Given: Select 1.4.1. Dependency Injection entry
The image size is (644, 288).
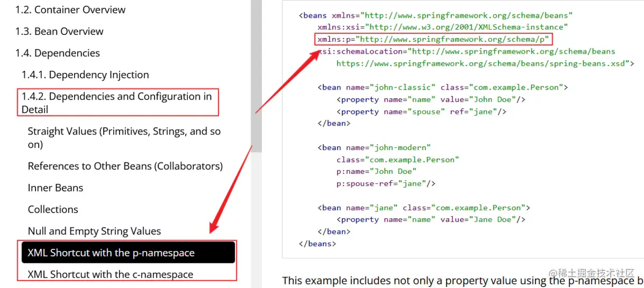Looking at the screenshot, I should [85, 75].
